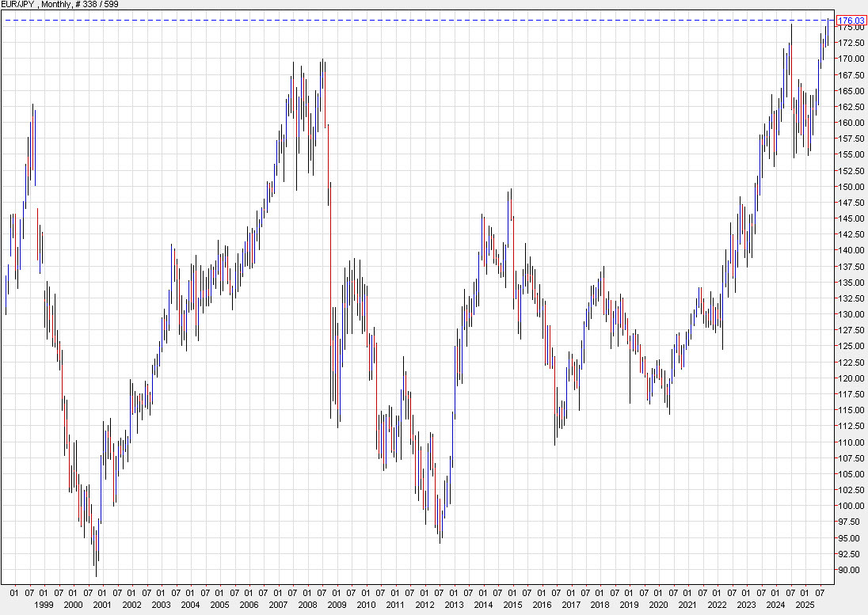Click the 150.00 price axis label
This screenshot has width=868, height=615.
tap(850, 187)
